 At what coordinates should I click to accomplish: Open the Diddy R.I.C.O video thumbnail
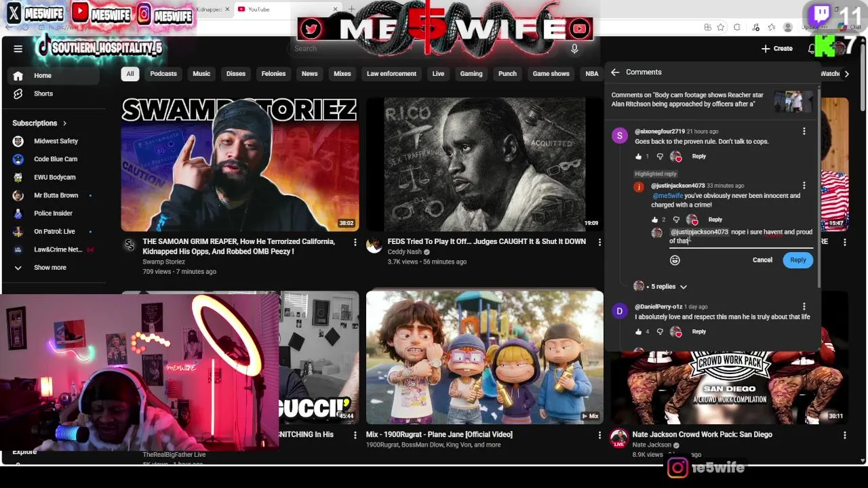(484, 164)
